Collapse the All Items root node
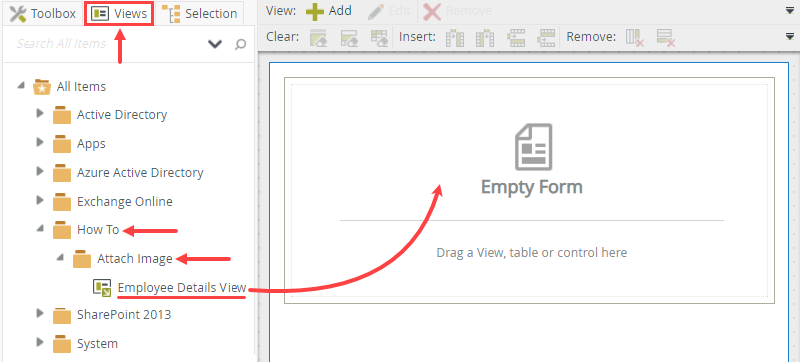Image resolution: width=800 pixels, height=362 pixels. pyautogui.click(x=20, y=86)
